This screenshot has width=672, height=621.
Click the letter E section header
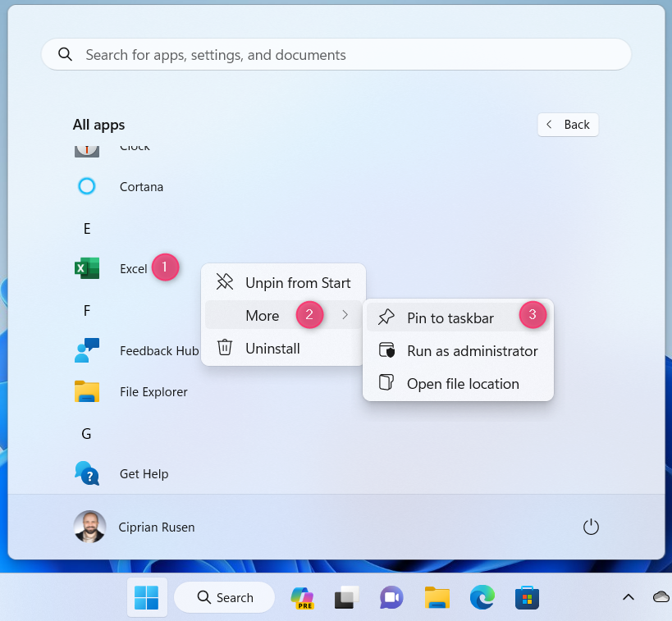click(x=87, y=228)
